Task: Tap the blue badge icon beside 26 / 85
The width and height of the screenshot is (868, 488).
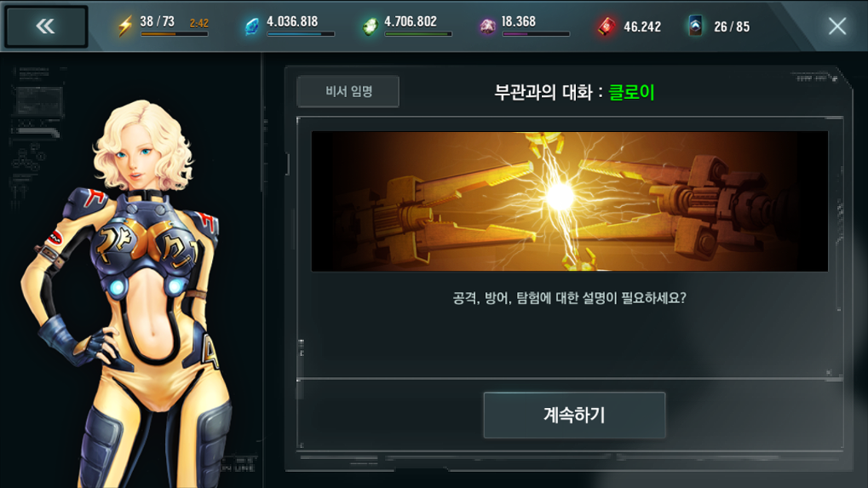Action: click(x=696, y=26)
